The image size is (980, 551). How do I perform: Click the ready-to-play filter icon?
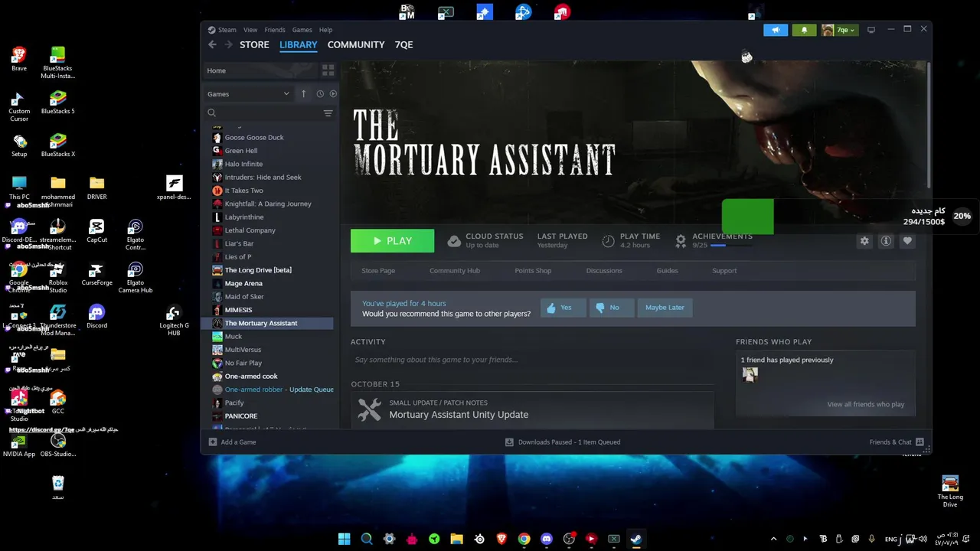point(333,94)
